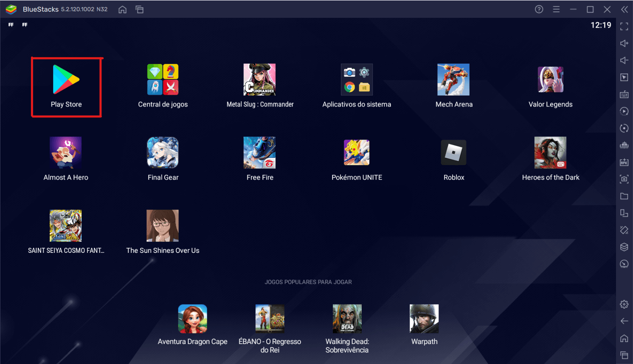Click the sync operations icon in sidebar
Screen dimensions: 633x364
pyautogui.click(x=624, y=111)
